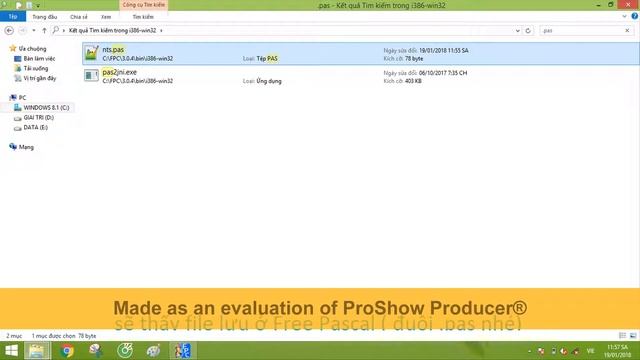Viewport: 640px width, 360px height.
Task: Click the path under pas2jni.exe
Action: tap(138, 81)
